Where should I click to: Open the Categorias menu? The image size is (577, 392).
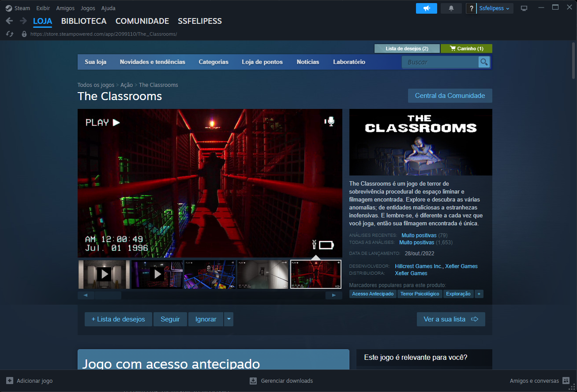pyautogui.click(x=214, y=62)
